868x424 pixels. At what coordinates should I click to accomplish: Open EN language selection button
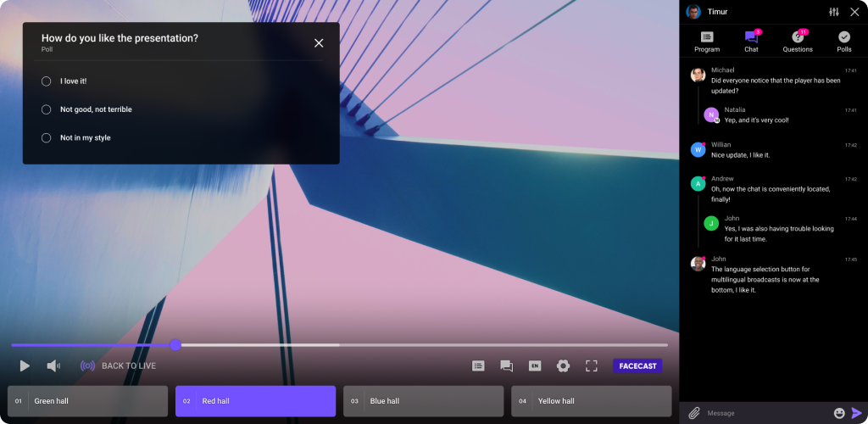[x=535, y=365]
